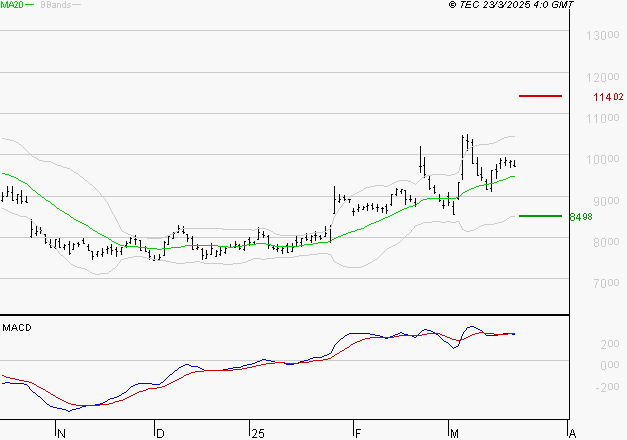Click the MACD 000 axis label
This screenshot has height=440, width=627.
610,365
